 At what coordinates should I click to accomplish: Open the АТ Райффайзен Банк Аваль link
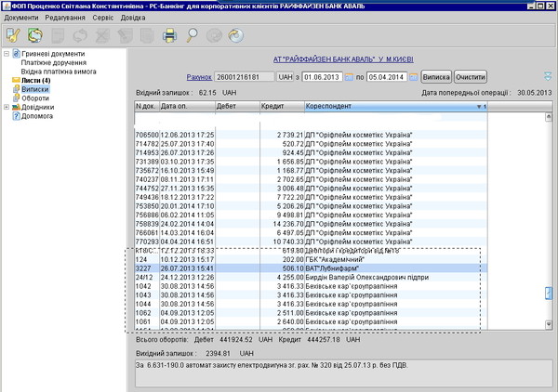343,59
